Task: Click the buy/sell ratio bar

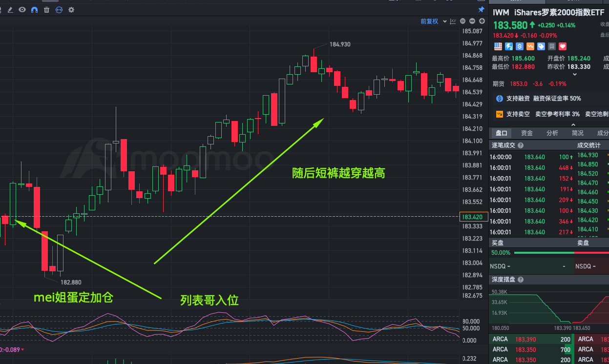Action: [x=562, y=253]
